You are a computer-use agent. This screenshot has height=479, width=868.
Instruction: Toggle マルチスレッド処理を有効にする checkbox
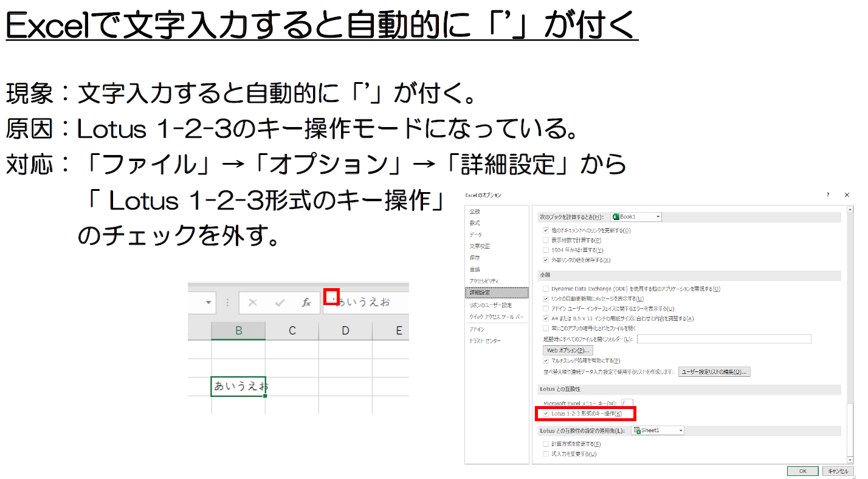pyautogui.click(x=545, y=360)
